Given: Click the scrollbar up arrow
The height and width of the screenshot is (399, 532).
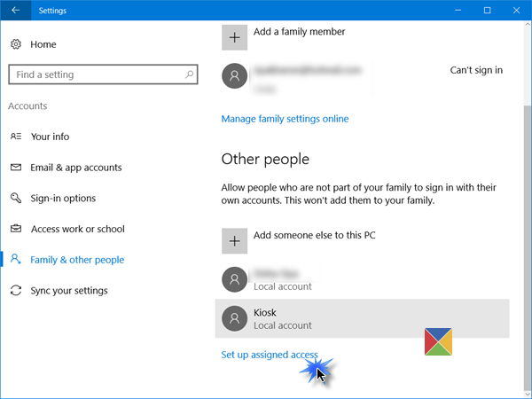Looking at the screenshot, I should [x=528, y=25].
